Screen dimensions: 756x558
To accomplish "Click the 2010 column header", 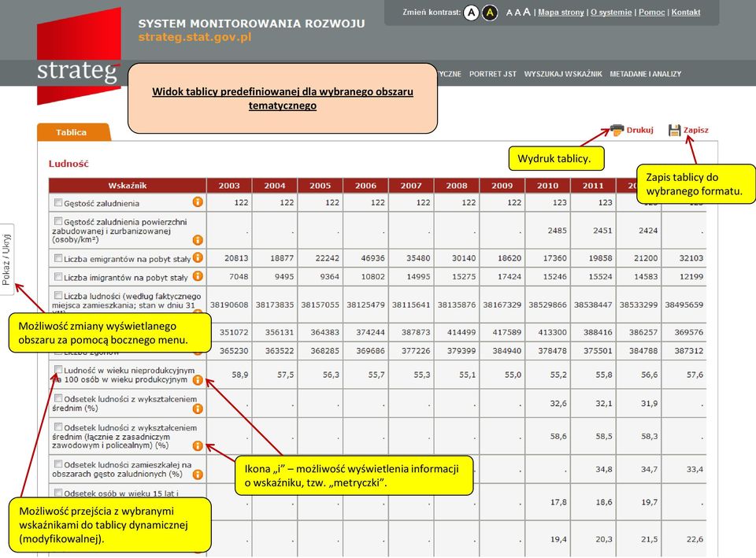I will [548, 186].
